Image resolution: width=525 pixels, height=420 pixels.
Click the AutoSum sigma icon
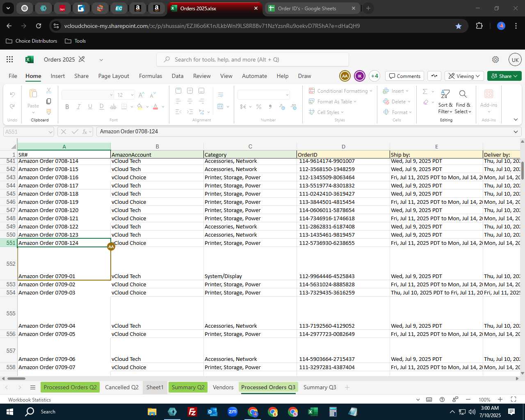(425, 91)
